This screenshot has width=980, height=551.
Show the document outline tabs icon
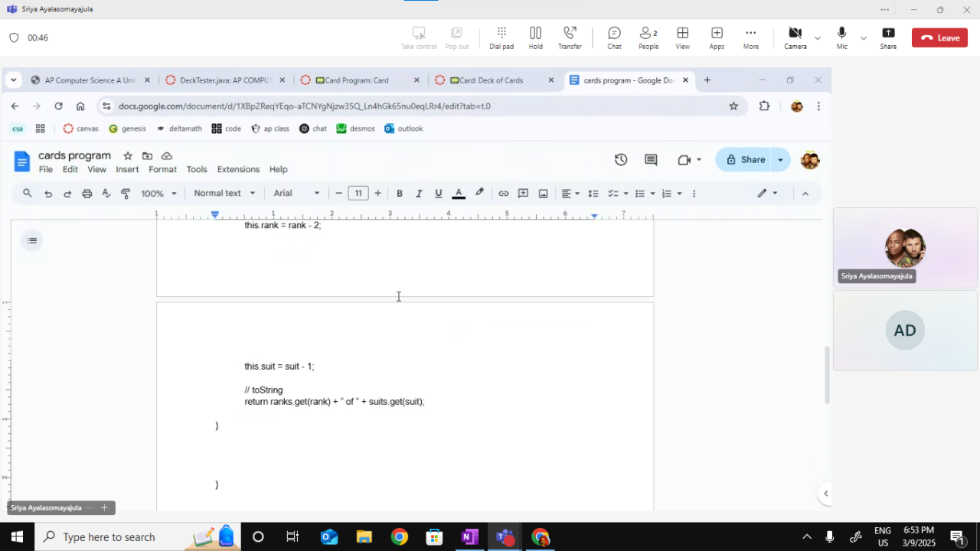coord(32,241)
